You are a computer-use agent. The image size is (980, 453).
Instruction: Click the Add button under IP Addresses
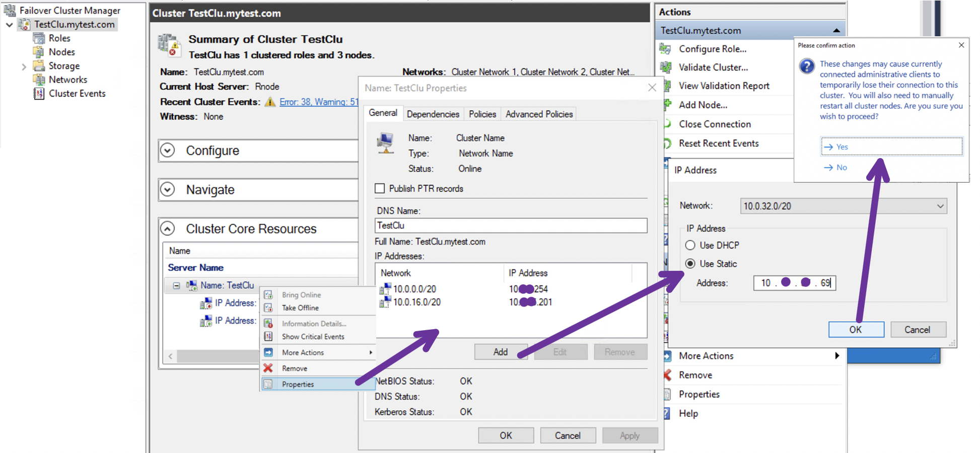(501, 351)
